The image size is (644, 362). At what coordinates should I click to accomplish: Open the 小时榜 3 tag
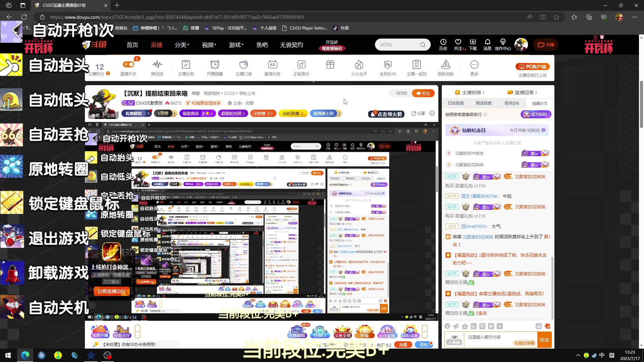263,114
